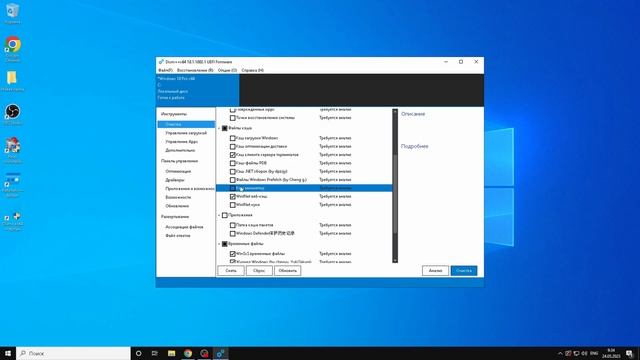Click the Сброс button
The width and height of the screenshot is (640, 360).
[259, 271]
